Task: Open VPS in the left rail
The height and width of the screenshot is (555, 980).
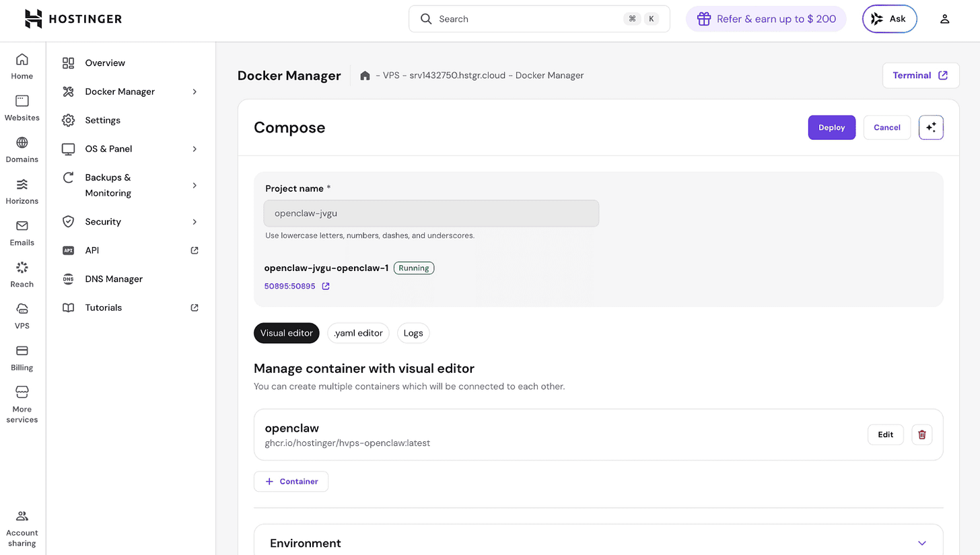Action: 22,317
